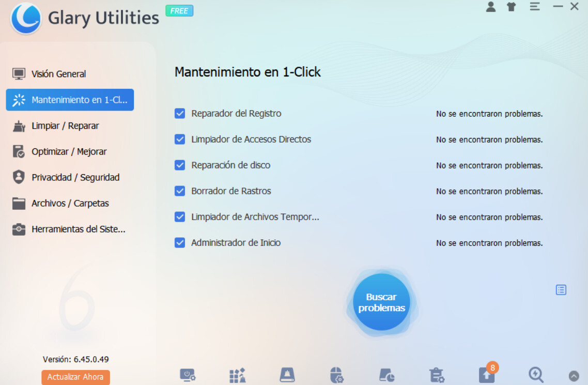The image size is (588, 385).
Task: Click the Herramientas del Sistema toolbox icon
Action: click(19, 229)
